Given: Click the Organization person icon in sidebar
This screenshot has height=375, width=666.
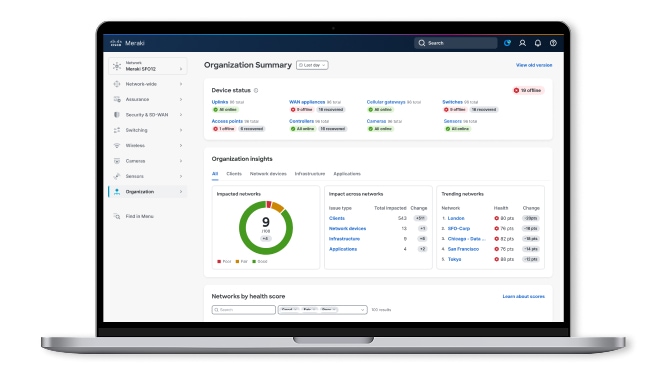Looking at the screenshot, I should point(117,192).
